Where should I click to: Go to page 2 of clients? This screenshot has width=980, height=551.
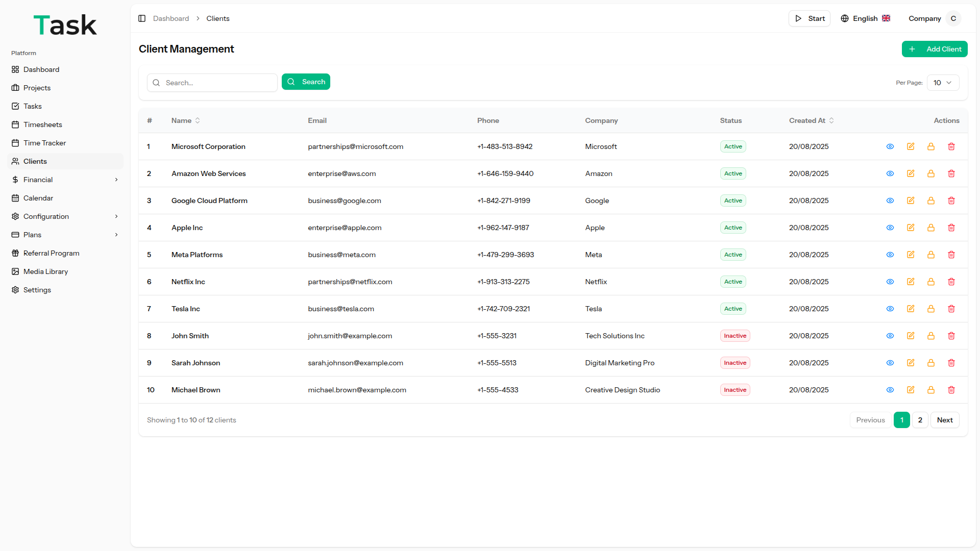click(x=920, y=420)
